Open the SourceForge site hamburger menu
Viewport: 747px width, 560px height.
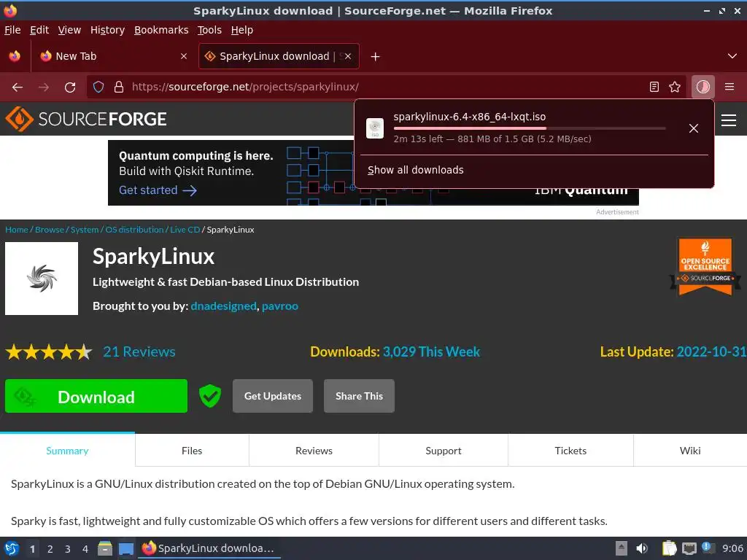point(729,120)
